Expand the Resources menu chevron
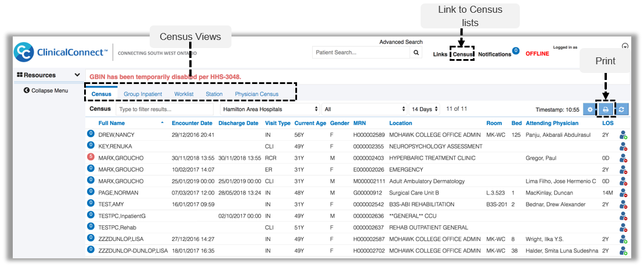644x267 pixels. coord(77,75)
